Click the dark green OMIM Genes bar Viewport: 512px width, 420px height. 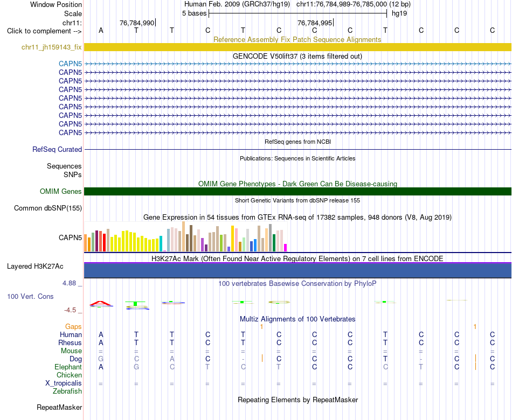[297, 191]
